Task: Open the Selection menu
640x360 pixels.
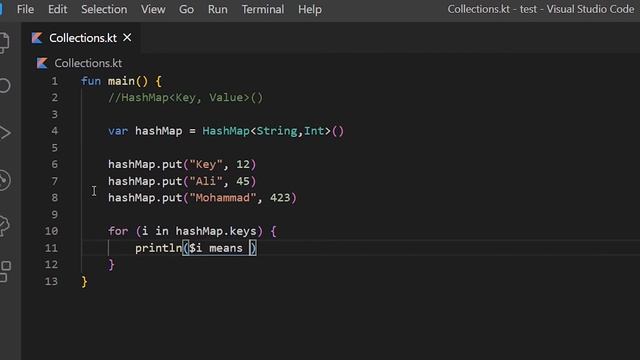Action: click(x=104, y=9)
